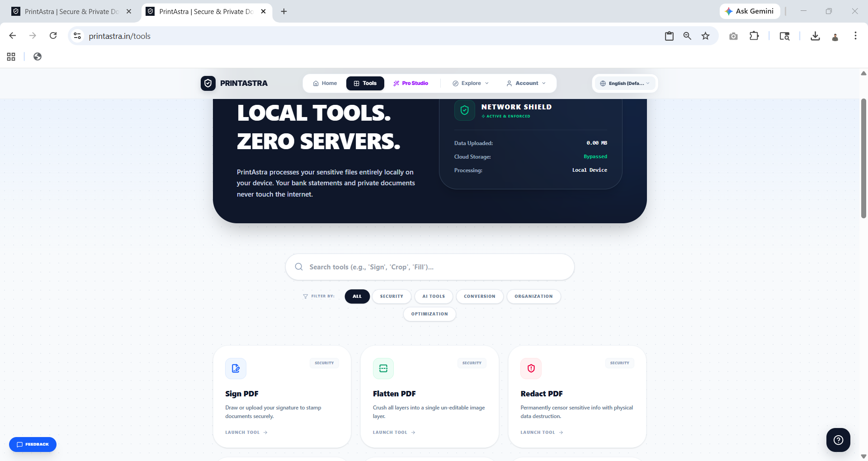Open the apps grid icon in bookmarks bar
The height and width of the screenshot is (461, 868).
(11, 56)
